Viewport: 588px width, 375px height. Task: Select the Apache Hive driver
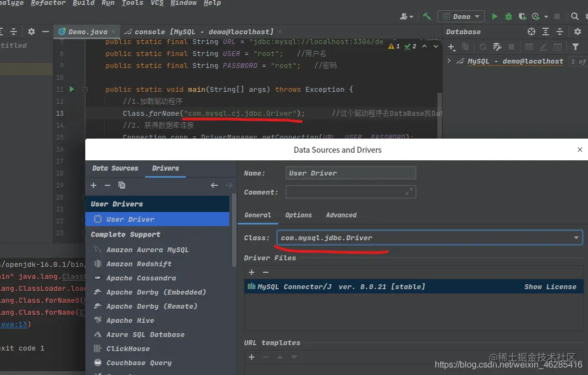(157, 320)
